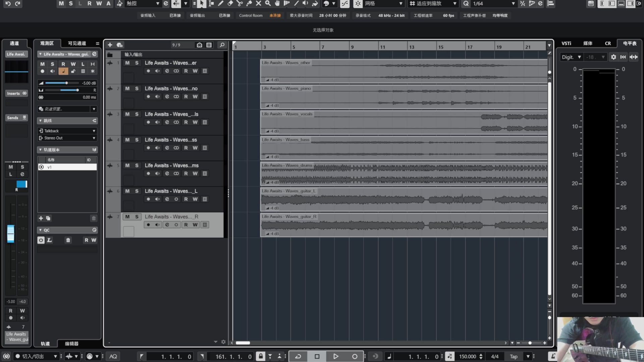
Task: Mute the Life Awaits - Waves...er track
Action: point(127,63)
